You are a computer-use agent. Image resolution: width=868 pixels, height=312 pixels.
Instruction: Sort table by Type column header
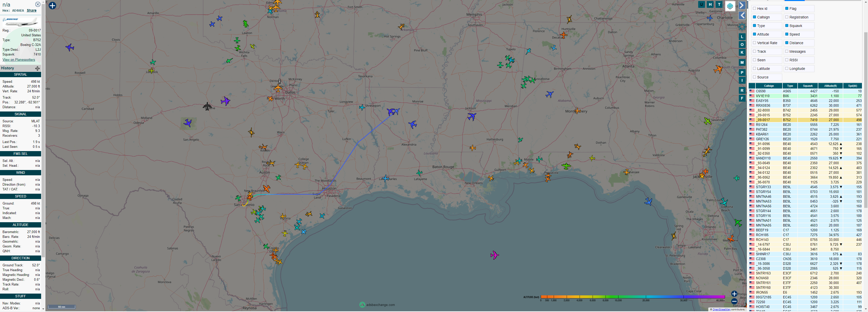point(790,86)
